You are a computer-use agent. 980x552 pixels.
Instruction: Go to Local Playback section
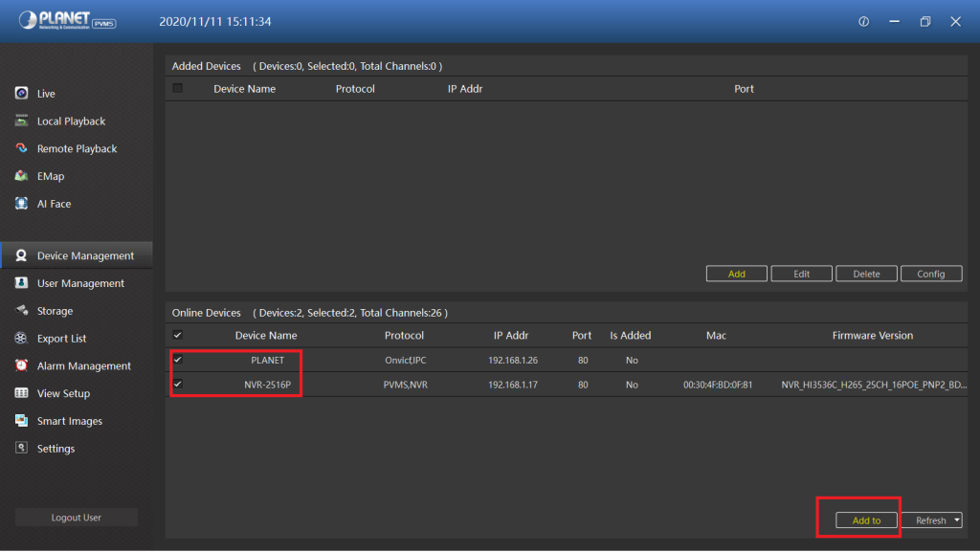click(x=71, y=121)
